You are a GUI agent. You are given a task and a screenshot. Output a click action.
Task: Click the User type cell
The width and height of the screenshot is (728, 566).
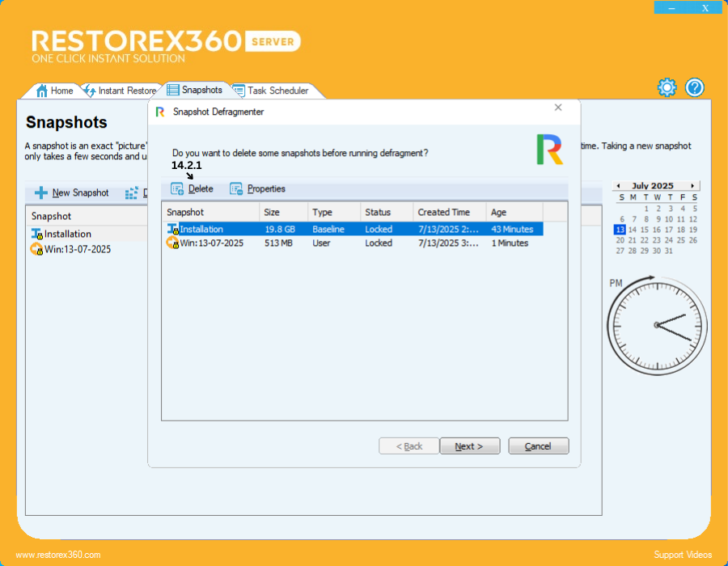click(x=321, y=243)
